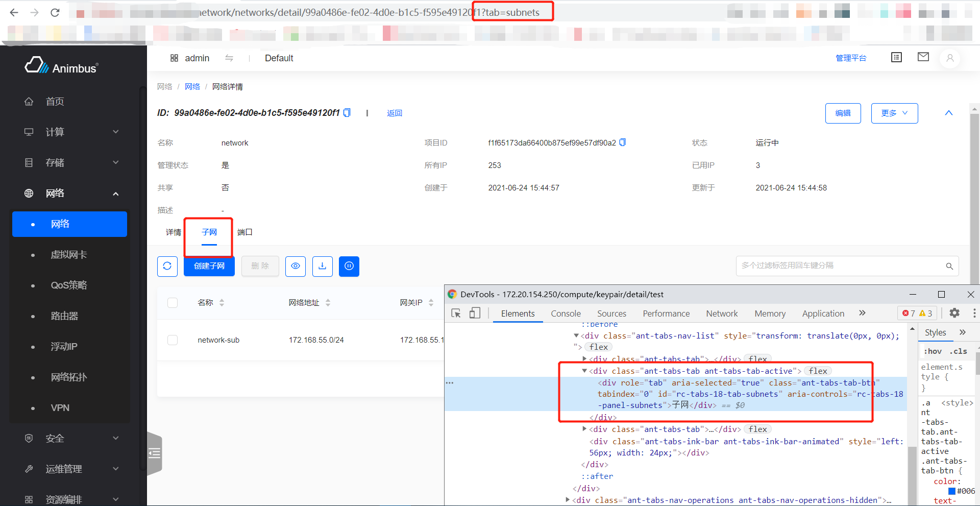The height and width of the screenshot is (506, 980).
Task: Click the eye icon column visibility button
Action: click(x=295, y=266)
